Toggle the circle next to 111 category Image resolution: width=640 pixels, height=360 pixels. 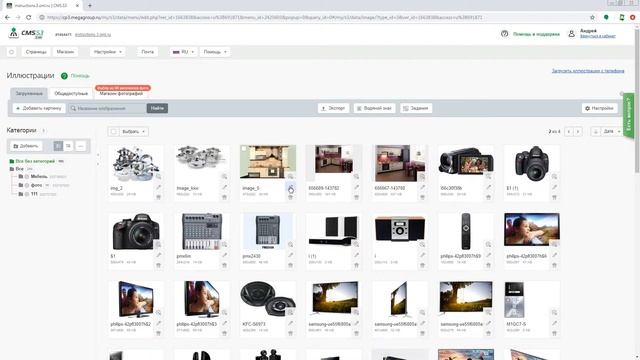coord(27,194)
